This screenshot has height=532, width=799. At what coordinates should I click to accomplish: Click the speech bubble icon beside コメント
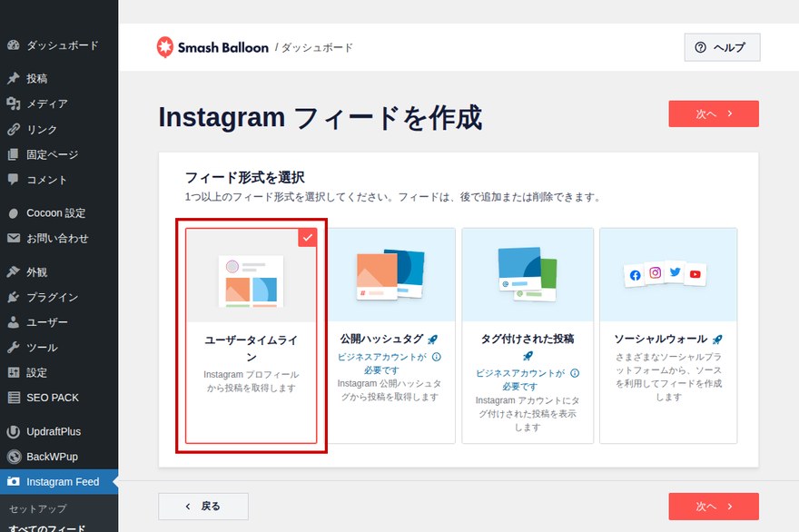click(14, 180)
